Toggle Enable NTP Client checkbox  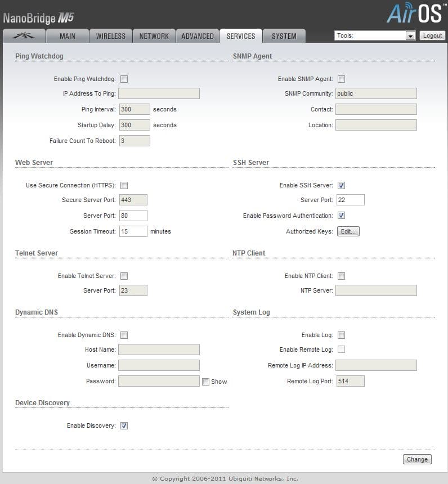(x=341, y=276)
